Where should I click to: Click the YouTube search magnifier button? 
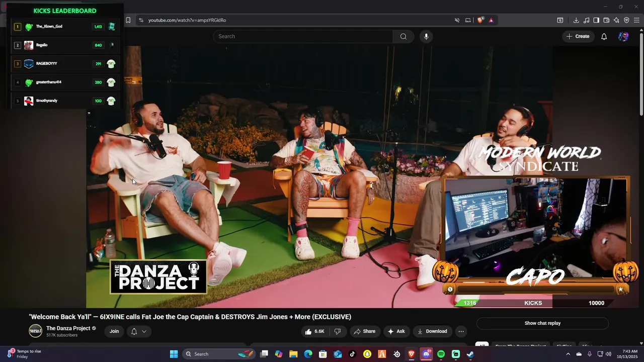click(x=404, y=36)
